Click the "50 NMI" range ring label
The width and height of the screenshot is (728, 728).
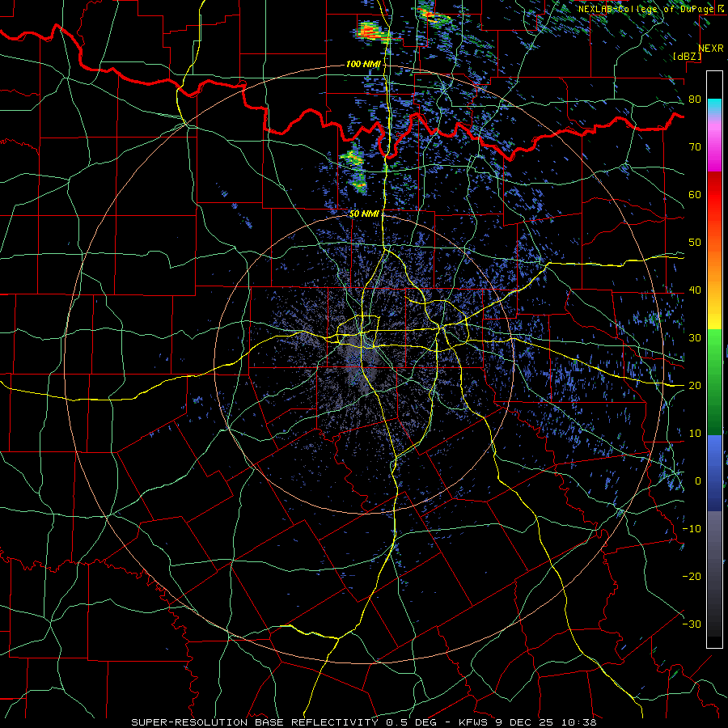tap(364, 214)
